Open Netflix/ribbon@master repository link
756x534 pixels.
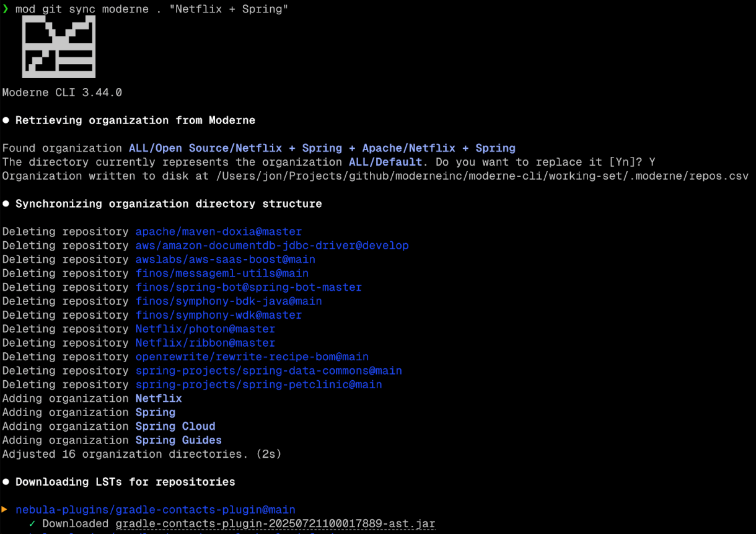(x=205, y=343)
